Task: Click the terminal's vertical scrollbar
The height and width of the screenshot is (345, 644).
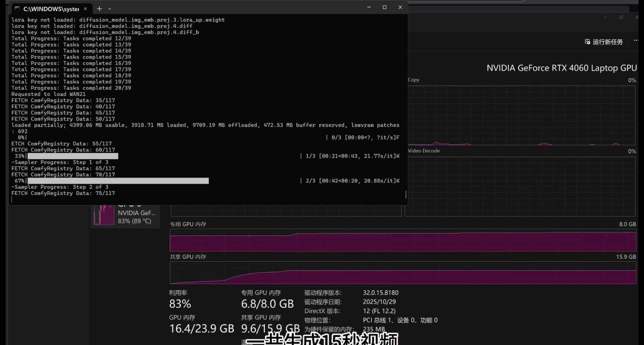Action: point(406,195)
